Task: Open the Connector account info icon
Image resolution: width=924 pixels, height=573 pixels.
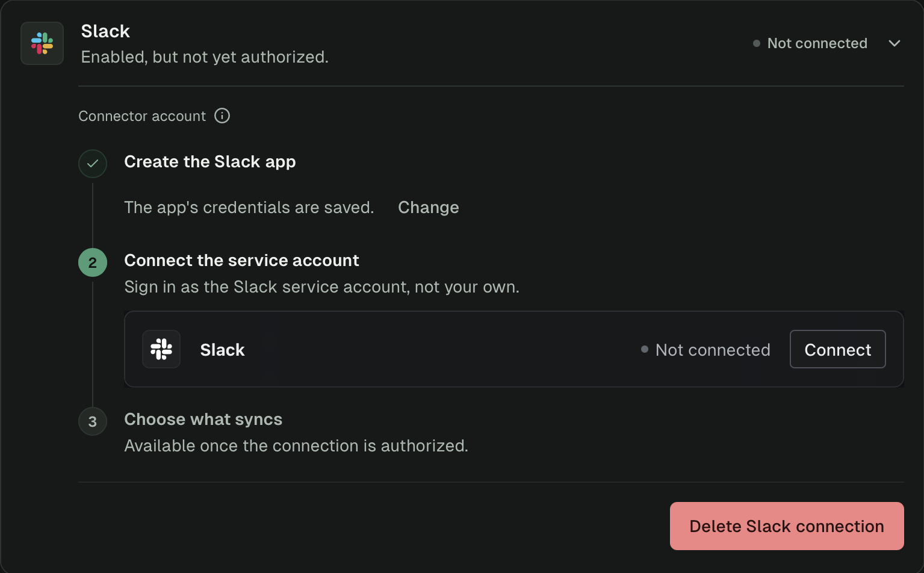Action: 222,116
